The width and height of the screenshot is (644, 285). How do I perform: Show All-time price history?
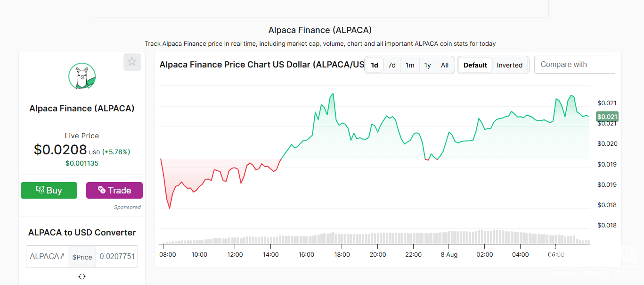[445, 65]
